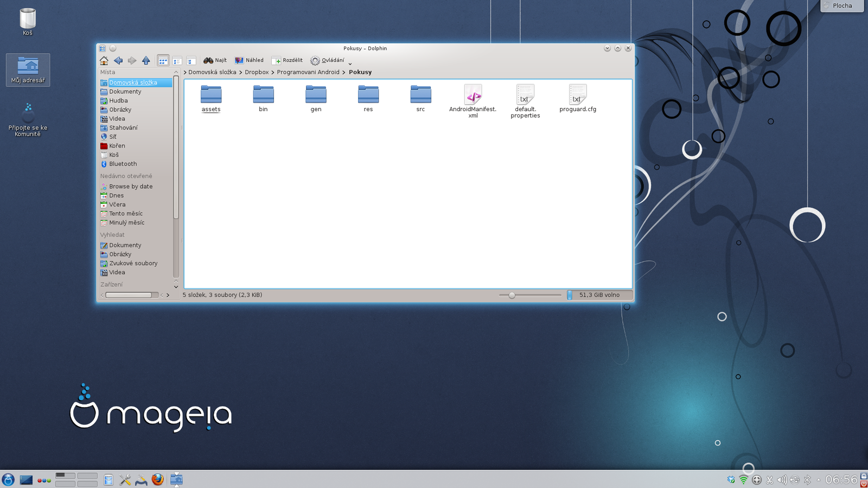Open the Mageia application menu
Image resolution: width=868 pixels, height=488 pixels.
9,479
